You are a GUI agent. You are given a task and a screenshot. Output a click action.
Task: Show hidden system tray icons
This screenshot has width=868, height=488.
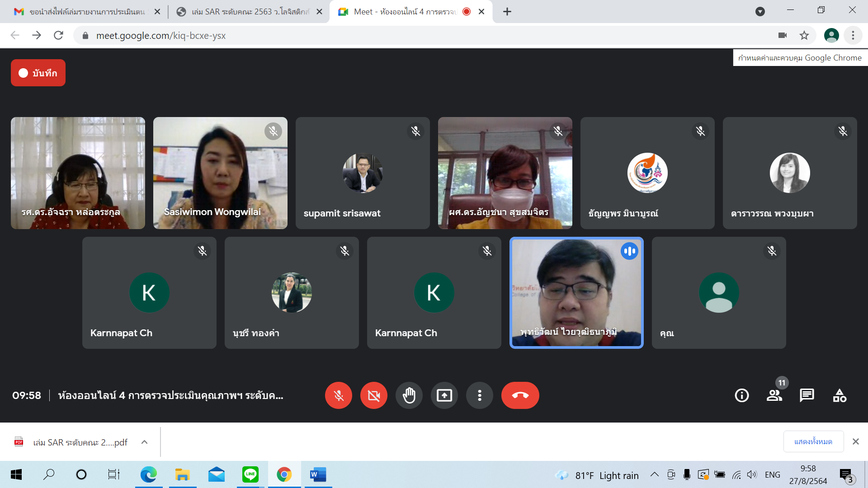[x=654, y=474]
